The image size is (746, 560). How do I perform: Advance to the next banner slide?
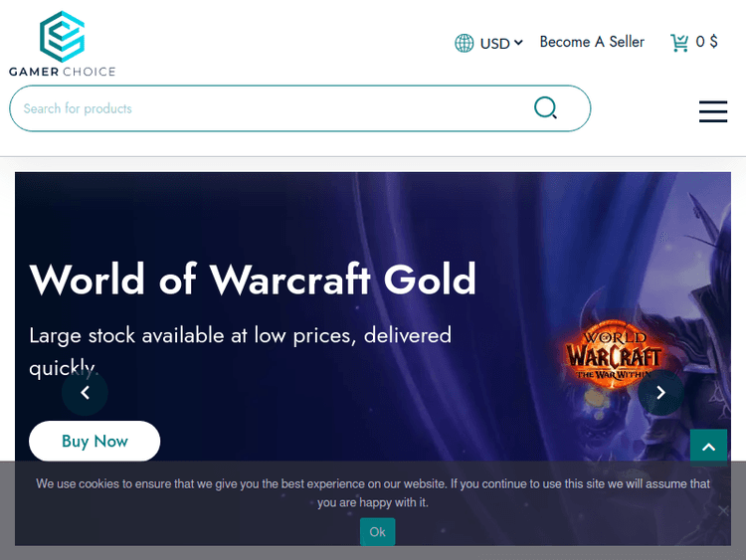[660, 393]
